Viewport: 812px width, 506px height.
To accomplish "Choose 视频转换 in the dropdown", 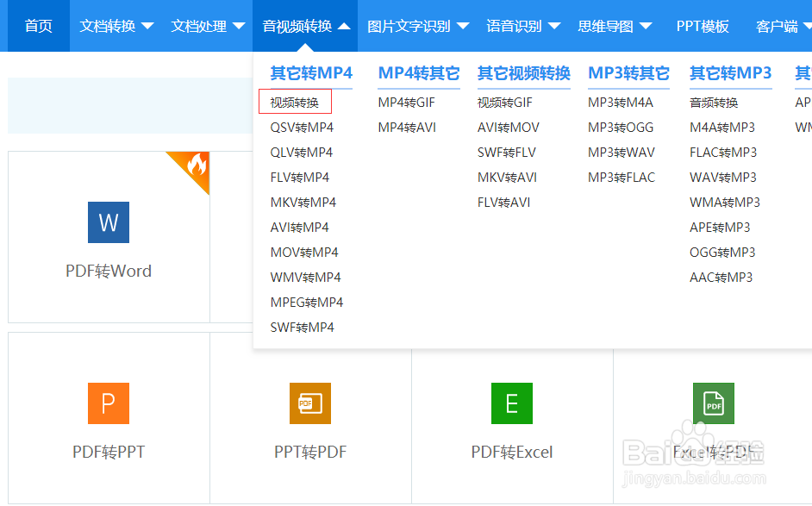I will coord(295,103).
